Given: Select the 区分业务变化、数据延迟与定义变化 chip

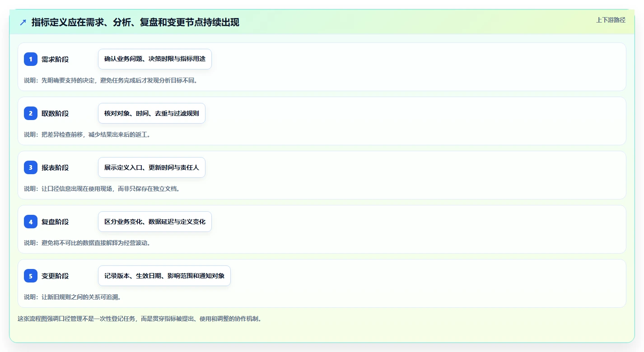Looking at the screenshot, I should coord(155,222).
